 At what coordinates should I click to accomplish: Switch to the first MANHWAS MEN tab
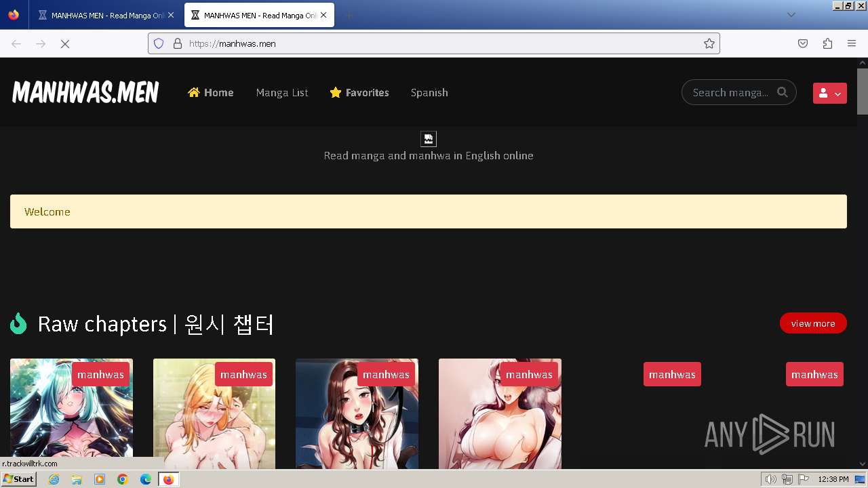tap(106, 15)
